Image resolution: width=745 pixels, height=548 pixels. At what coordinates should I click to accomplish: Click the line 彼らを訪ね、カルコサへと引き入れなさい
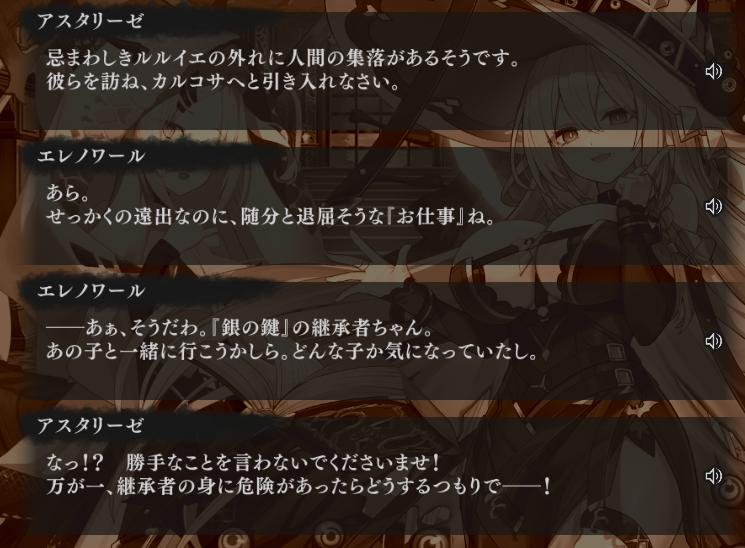[223, 83]
